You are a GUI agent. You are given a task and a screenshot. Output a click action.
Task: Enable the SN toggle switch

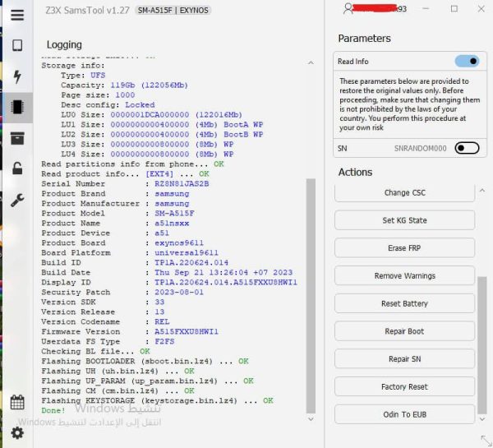[x=468, y=148]
